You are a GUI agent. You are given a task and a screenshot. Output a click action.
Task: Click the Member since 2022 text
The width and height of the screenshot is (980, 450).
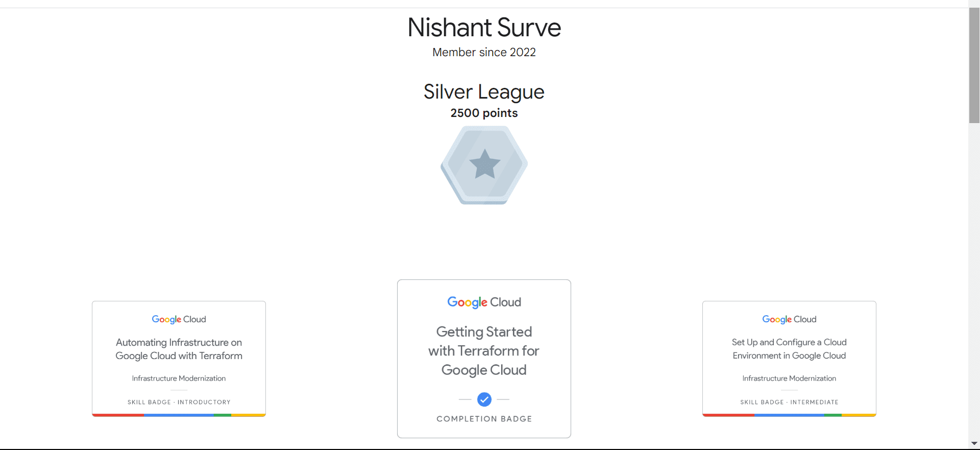[484, 52]
